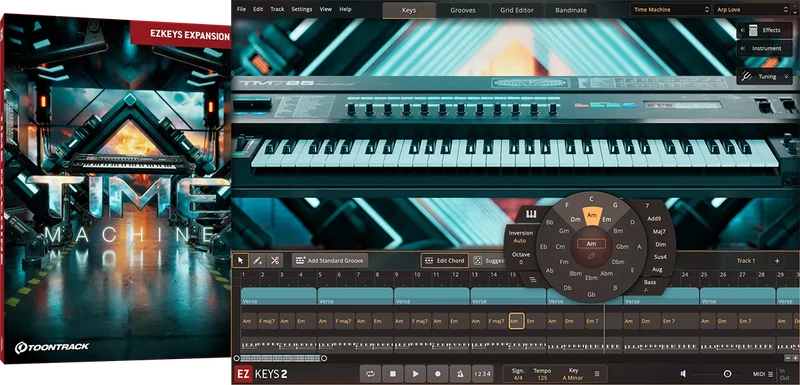This screenshot has height=385, width=800.
Task: Change the Inversion Auto setting
Action: [x=520, y=237]
